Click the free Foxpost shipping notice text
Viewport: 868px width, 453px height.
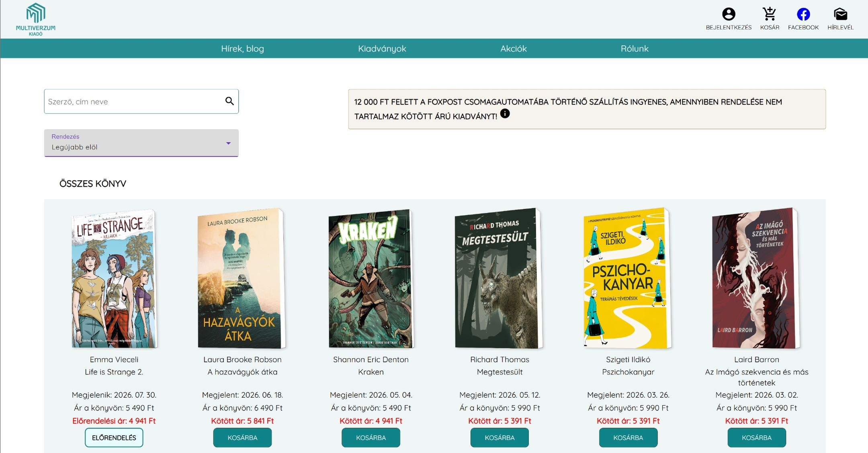(x=568, y=109)
